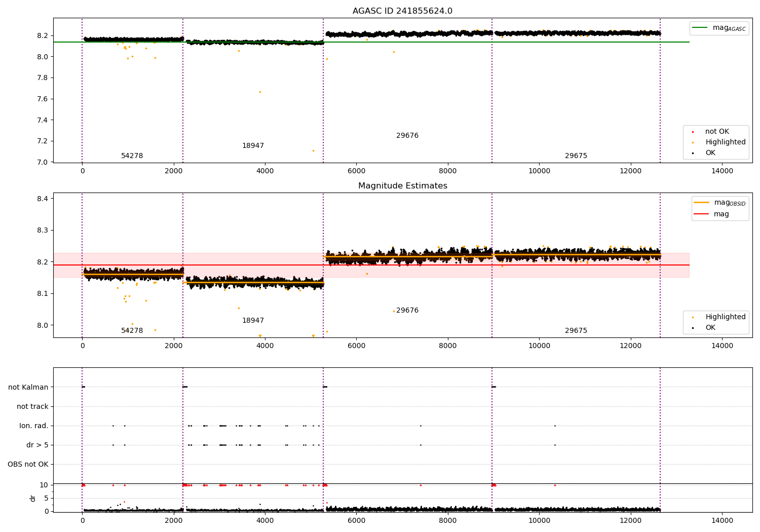
Task: Click the rotated 'dr' y-axis label
Action: coord(33,498)
